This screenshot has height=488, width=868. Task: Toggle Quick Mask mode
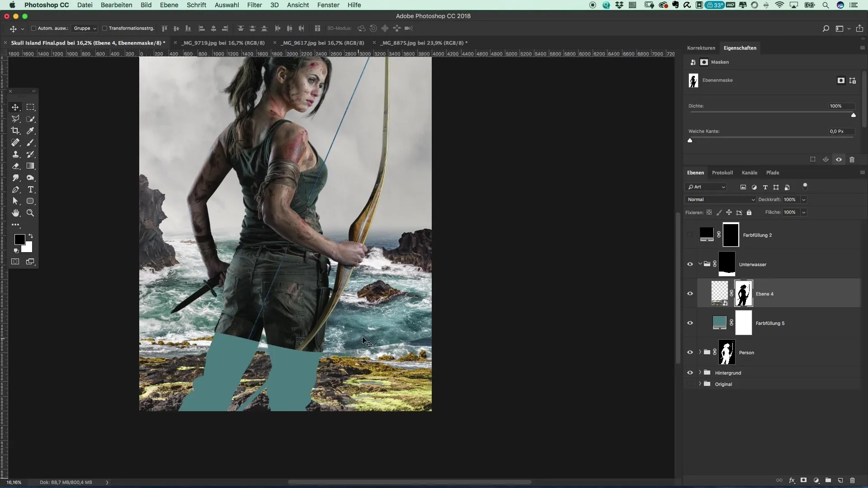coord(15,262)
